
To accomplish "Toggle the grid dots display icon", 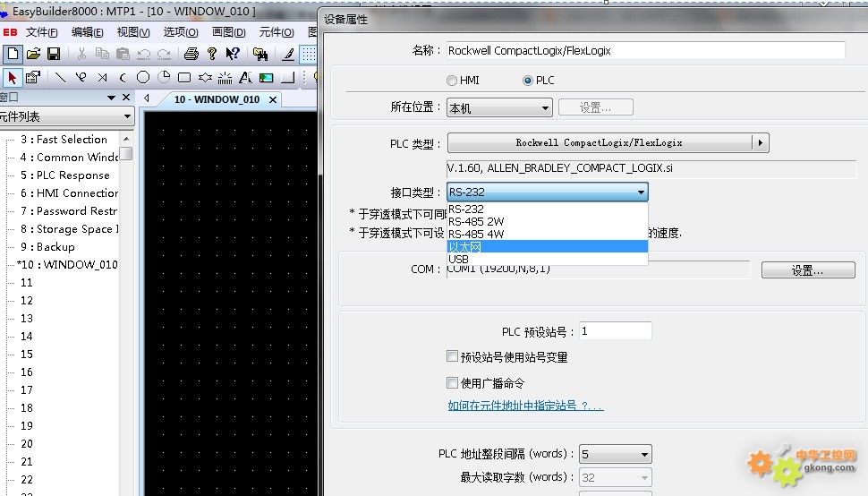I will (x=309, y=54).
